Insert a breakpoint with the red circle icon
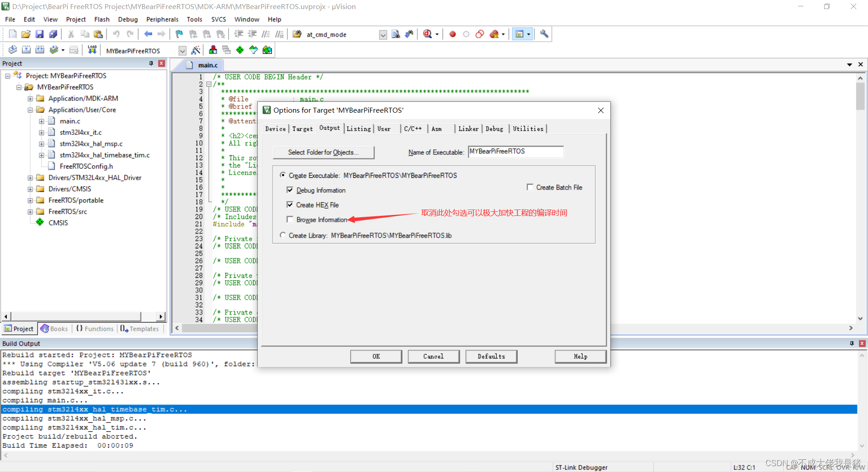 [x=453, y=34]
